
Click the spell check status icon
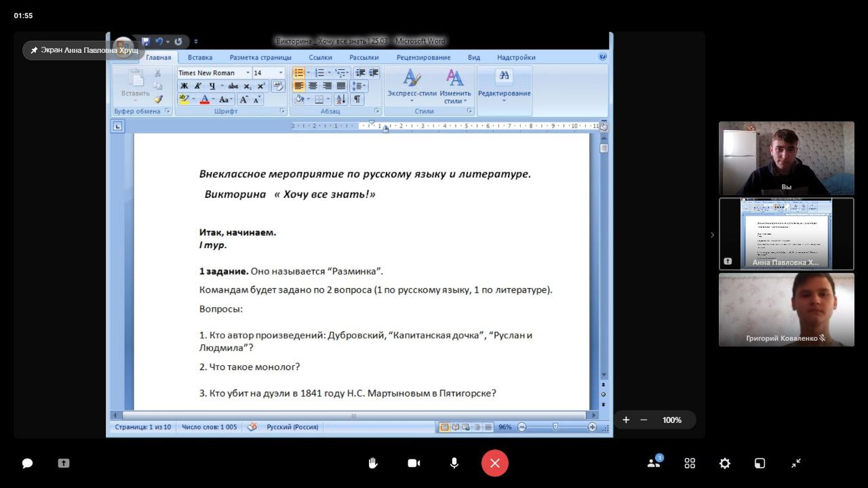[x=252, y=427]
